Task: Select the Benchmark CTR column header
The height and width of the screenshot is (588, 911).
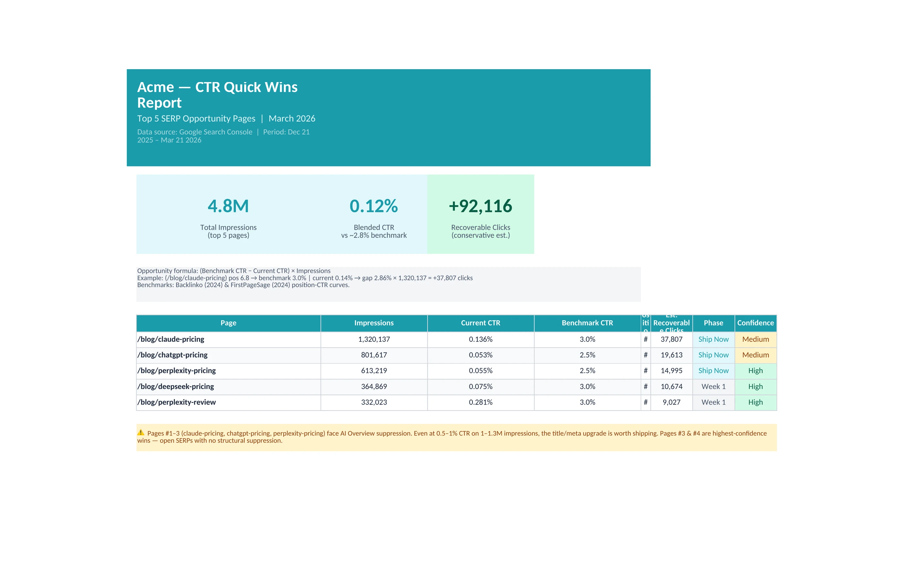Action: (587, 323)
